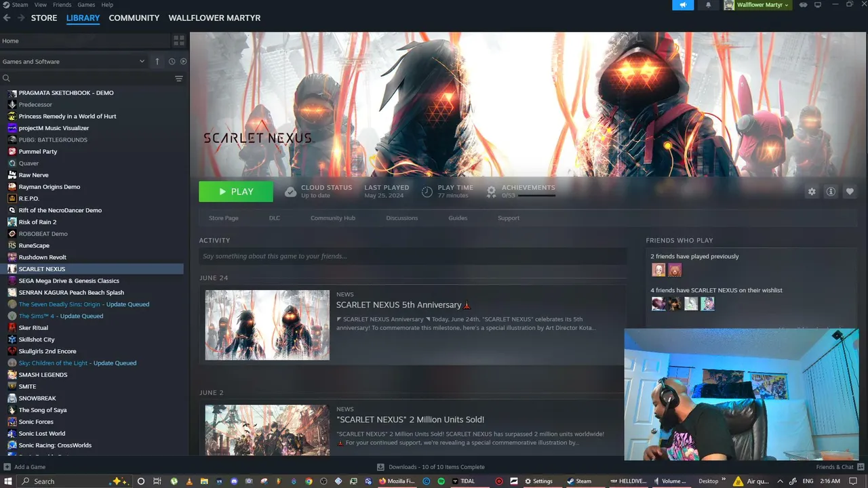Click the Quaver game icon in library
The width and height of the screenshot is (868, 488).
pyautogui.click(x=12, y=163)
